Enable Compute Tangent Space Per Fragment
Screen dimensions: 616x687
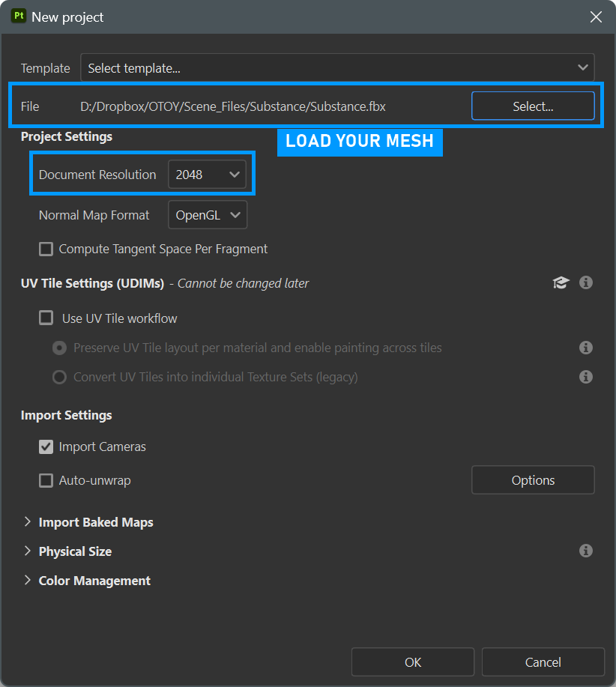point(46,249)
